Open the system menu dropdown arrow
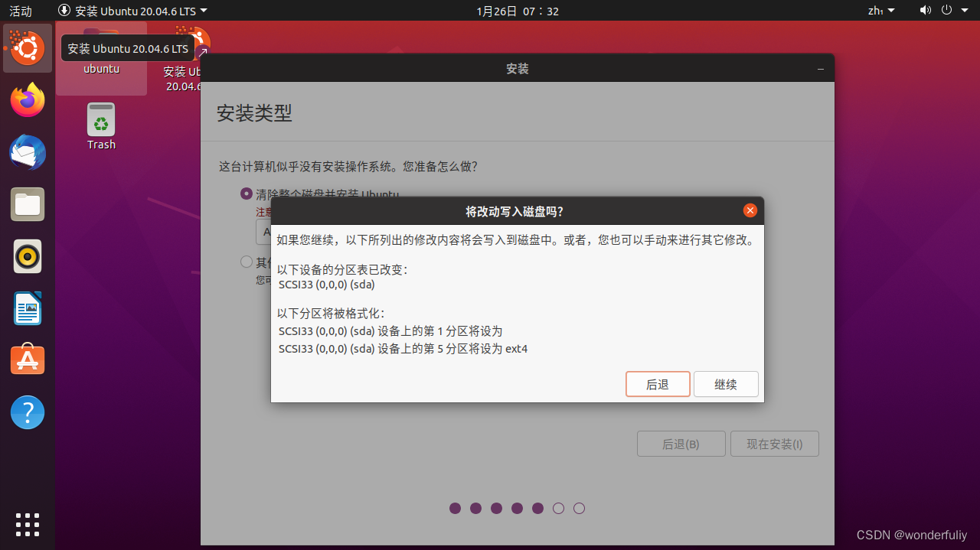 [x=964, y=11]
